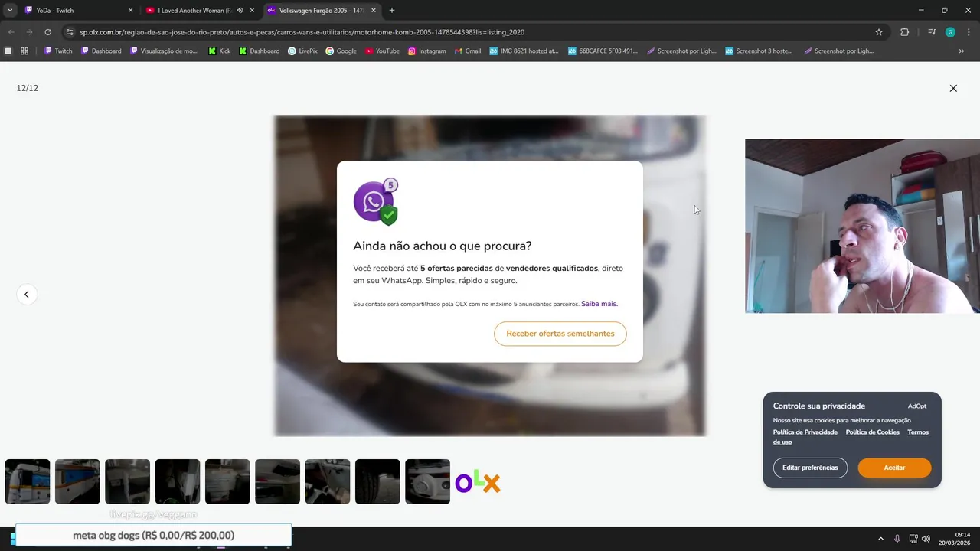This screenshot has height=551, width=980.
Task: Click the meta obg dogs donation goal bar
Action: [x=153, y=535]
